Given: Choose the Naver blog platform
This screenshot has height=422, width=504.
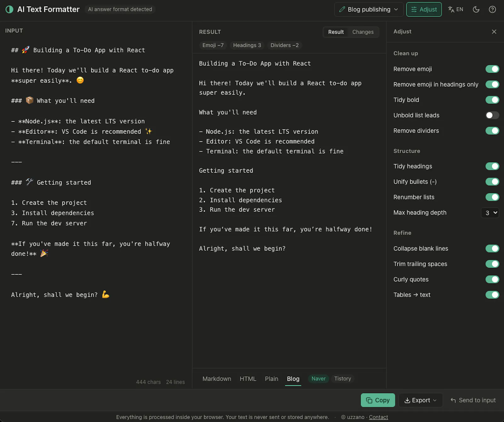Looking at the screenshot, I should coord(318,379).
